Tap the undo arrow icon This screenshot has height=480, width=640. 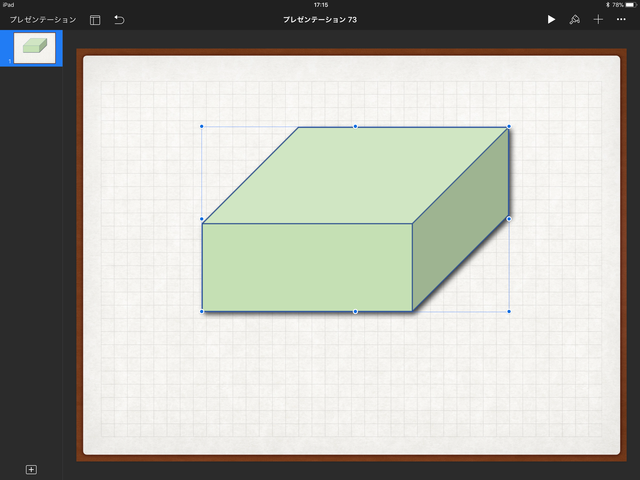(x=119, y=20)
